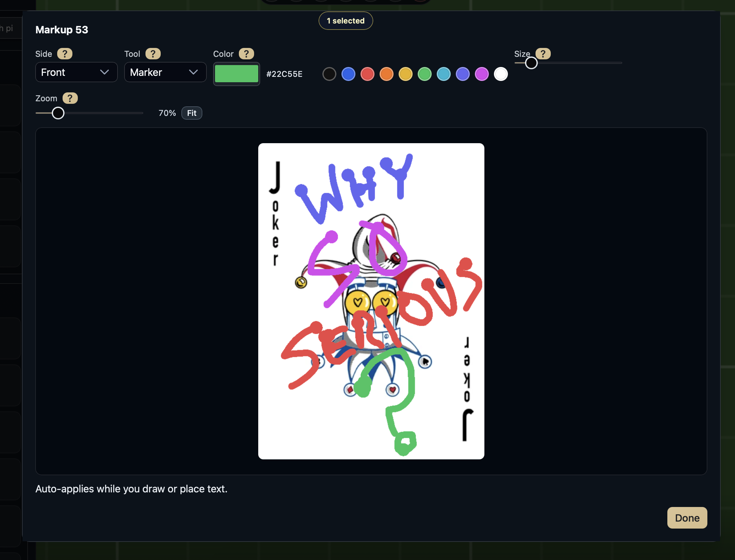Open the current green color picker

pos(236,74)
